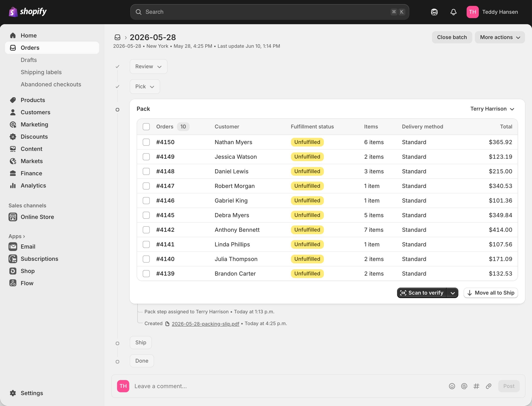Click the Online Store icon
This screenshot has height=406, width=532.
click(x=13, y=217)
